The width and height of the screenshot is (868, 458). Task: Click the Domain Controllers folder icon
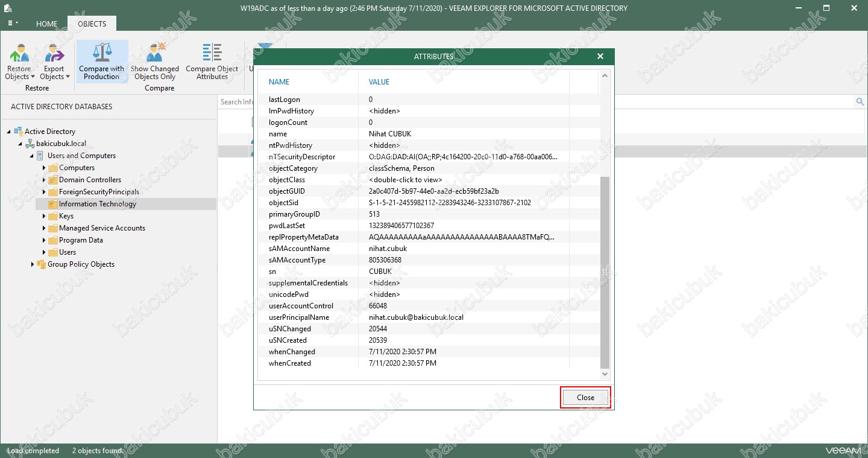click(53, 180)
